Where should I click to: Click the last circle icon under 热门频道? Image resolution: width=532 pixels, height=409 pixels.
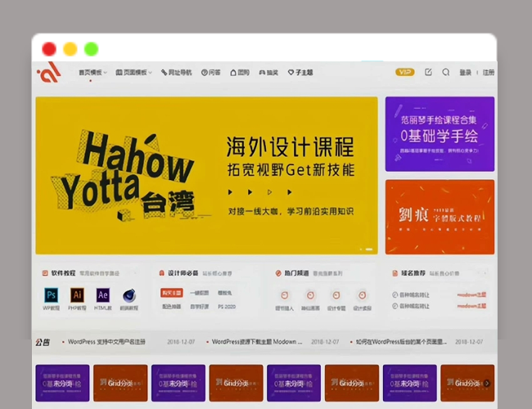(363, 295)
